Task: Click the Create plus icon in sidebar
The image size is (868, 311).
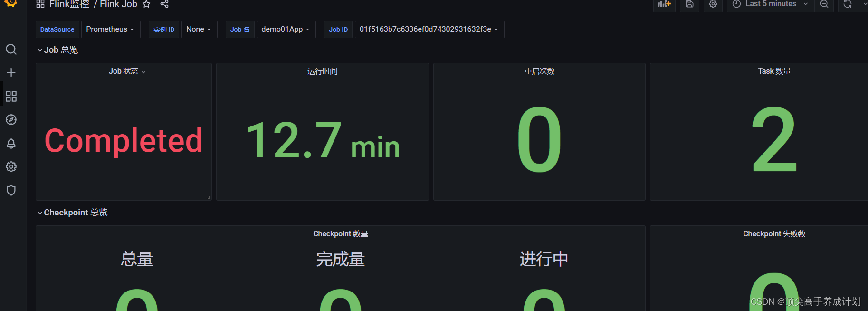Action: [11, 73]
